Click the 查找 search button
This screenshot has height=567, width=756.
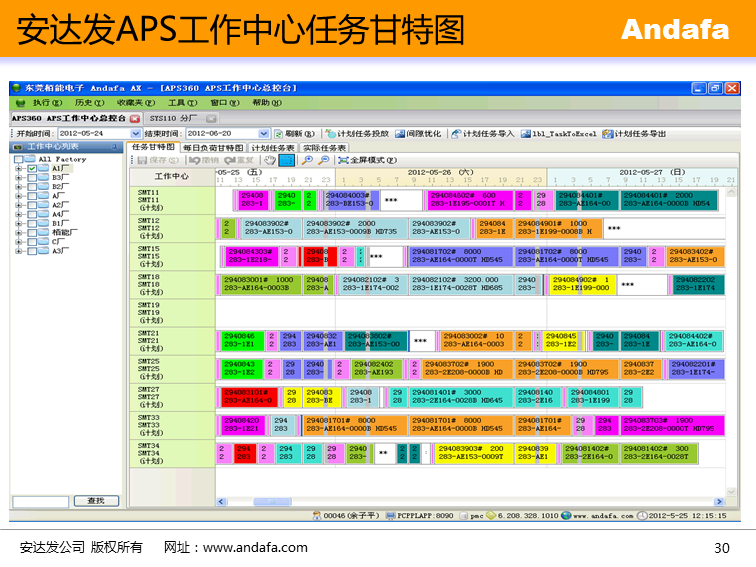coord(96,500)
